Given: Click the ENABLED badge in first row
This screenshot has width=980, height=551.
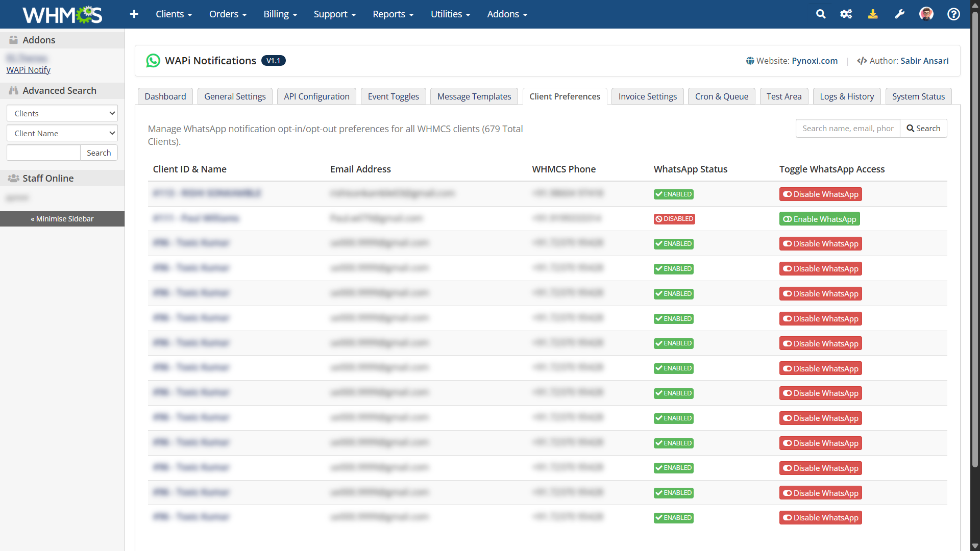Looking at the screenshot, I should pyautogui.click(x=673, y=194).
